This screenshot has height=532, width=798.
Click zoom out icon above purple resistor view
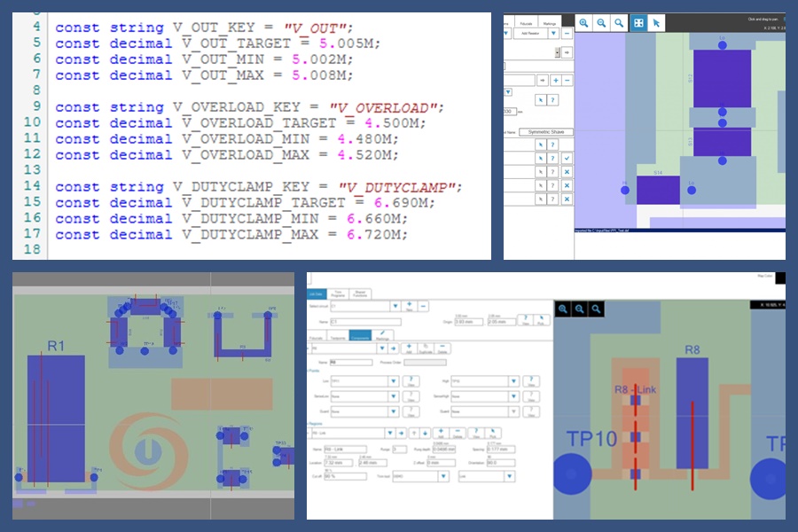tap(602, 23)
